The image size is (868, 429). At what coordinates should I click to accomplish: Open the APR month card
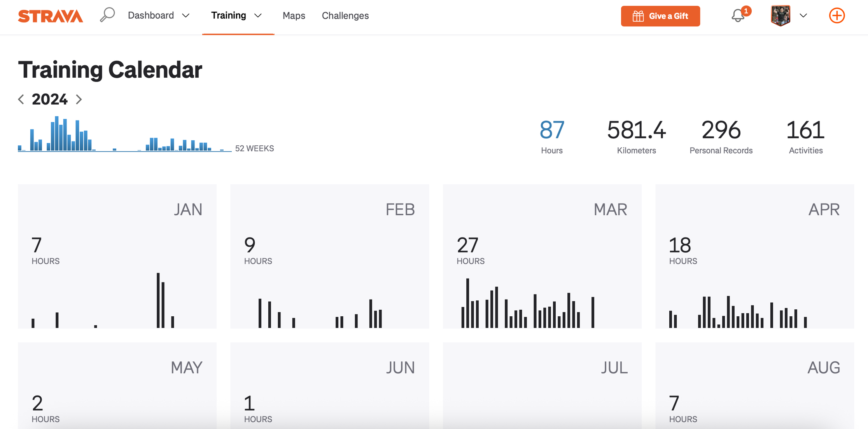(x=755, y=256)
